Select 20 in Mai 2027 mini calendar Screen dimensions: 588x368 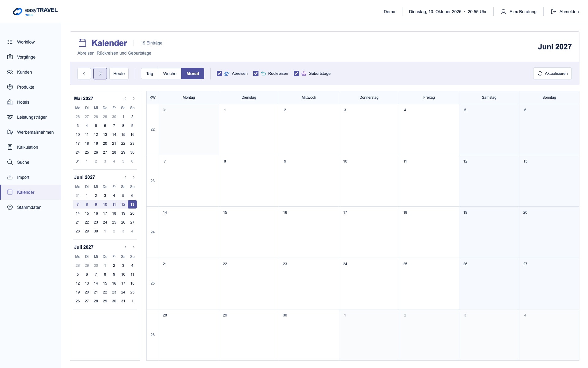(x=105, y=144)
